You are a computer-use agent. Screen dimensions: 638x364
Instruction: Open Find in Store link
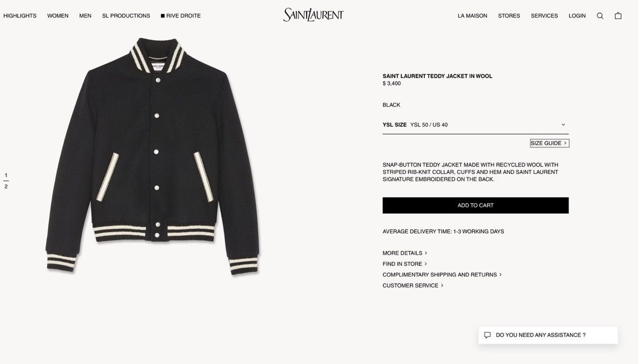click(x=404, y=264)
